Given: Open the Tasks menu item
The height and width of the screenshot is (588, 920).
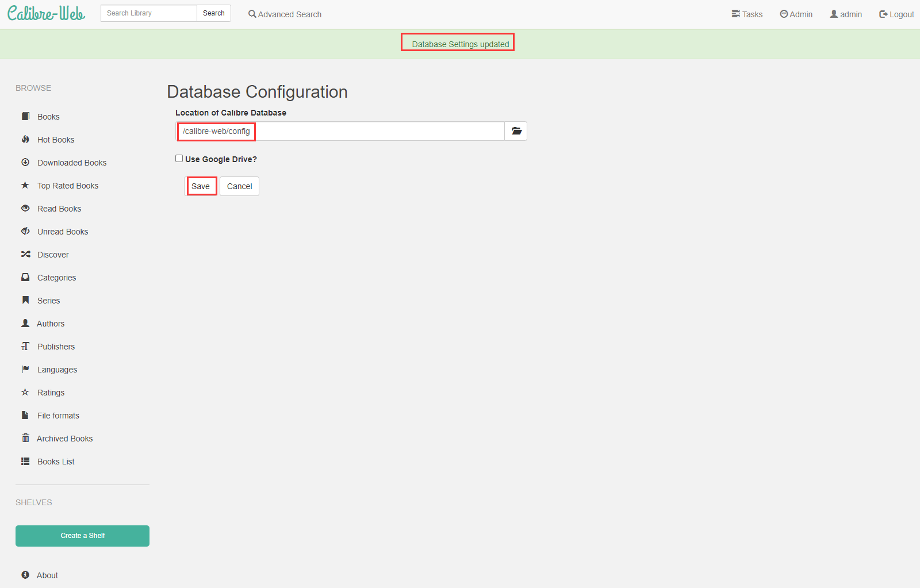Looking at the screenshot, I should (747, 14).
